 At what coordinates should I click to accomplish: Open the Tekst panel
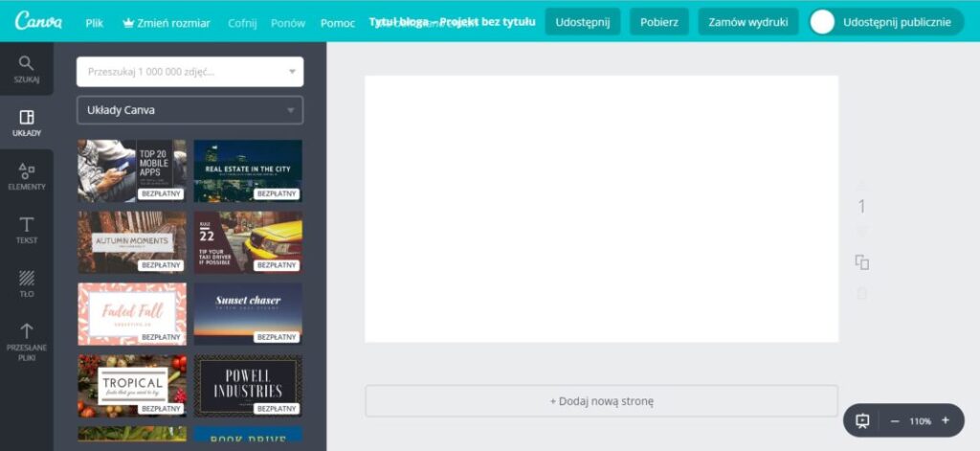pyautogui.click(x=26, y=230)
